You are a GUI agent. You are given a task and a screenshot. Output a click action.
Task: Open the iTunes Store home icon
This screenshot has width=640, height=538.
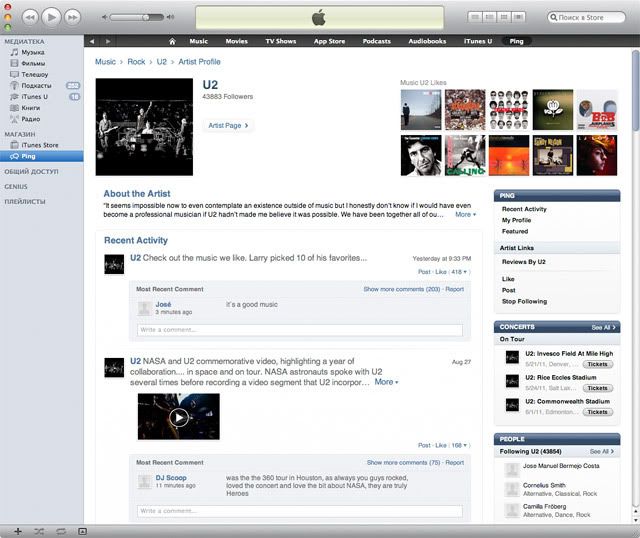(x=172, y=41)
